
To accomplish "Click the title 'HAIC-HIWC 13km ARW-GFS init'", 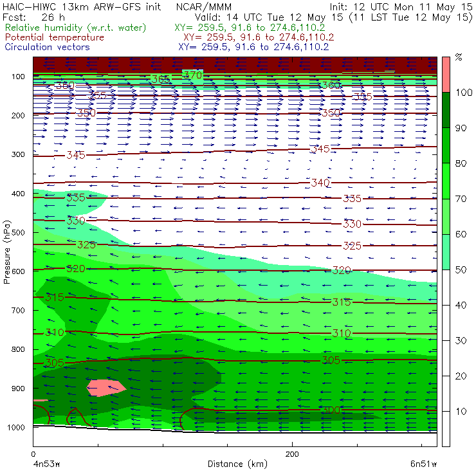I will point(82,6).
